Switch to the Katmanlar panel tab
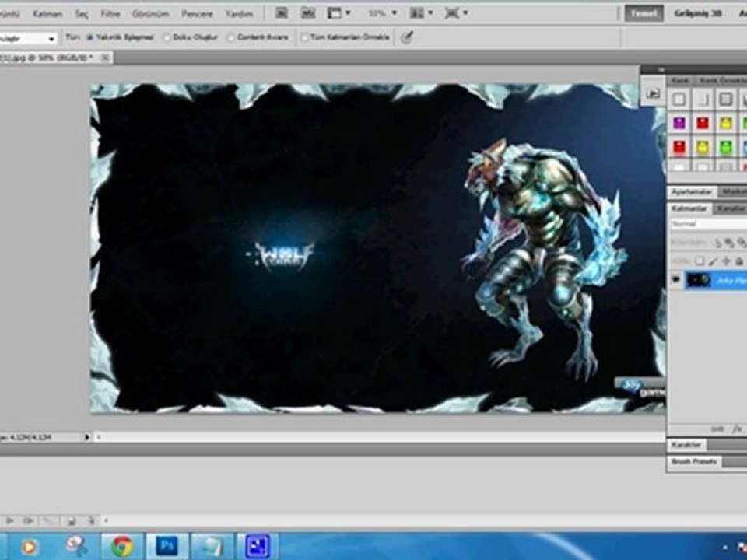The width and height of the screenshot is (747, 560). click(689, 208)
